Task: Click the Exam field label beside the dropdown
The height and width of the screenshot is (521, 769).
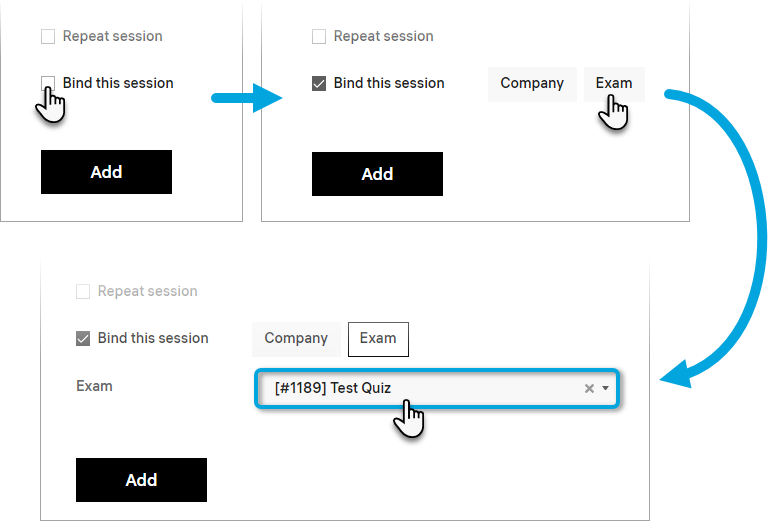Action: point(94,386)
